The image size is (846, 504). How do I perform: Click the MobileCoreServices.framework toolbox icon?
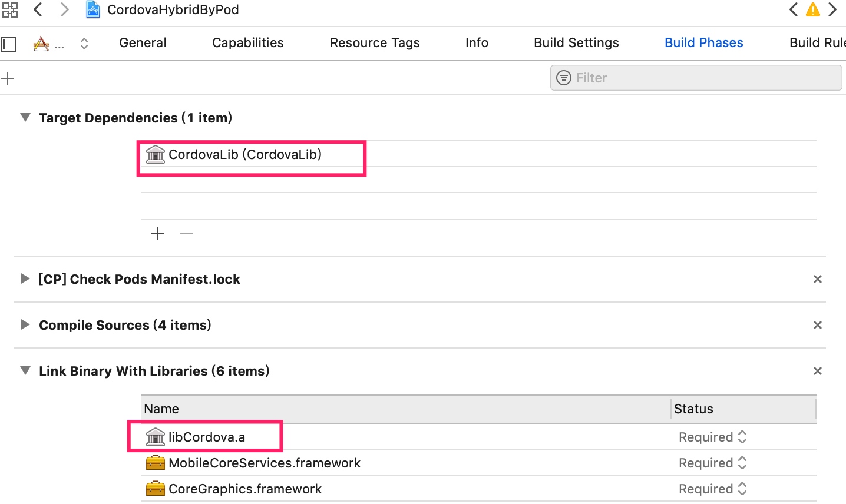coord(156,463)
